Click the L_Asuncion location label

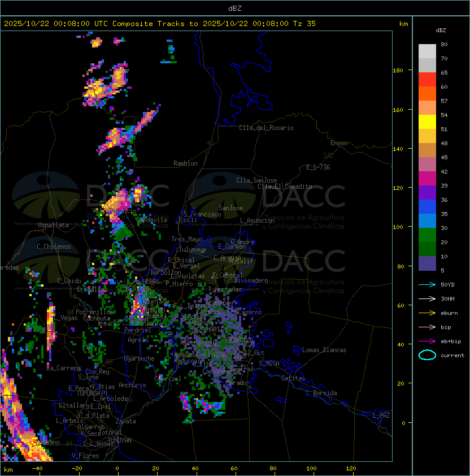point(257,220)
